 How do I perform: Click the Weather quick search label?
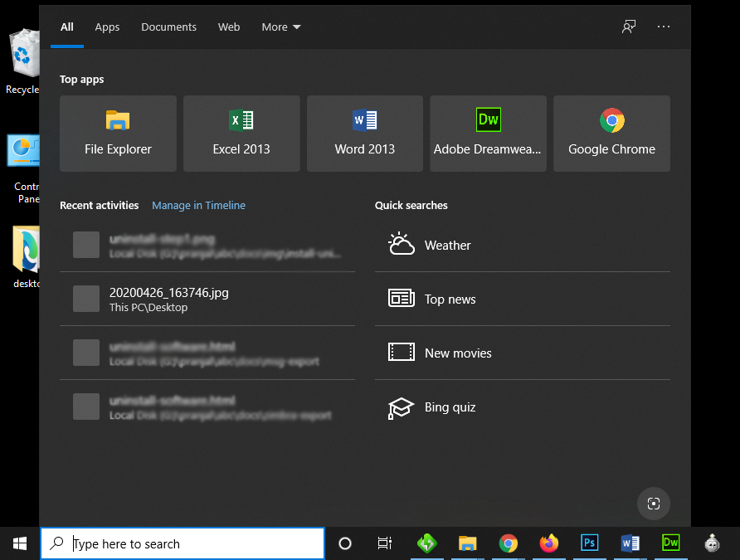[448, 246]
